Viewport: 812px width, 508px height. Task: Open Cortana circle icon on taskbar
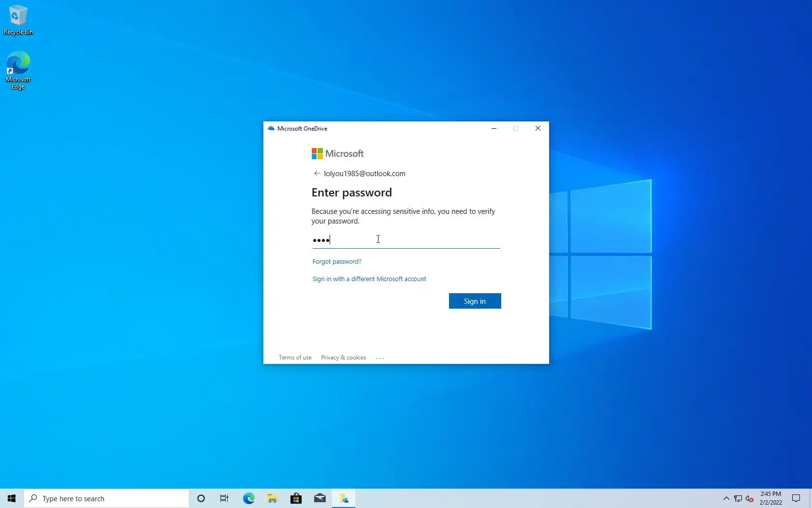coord(201,498)
